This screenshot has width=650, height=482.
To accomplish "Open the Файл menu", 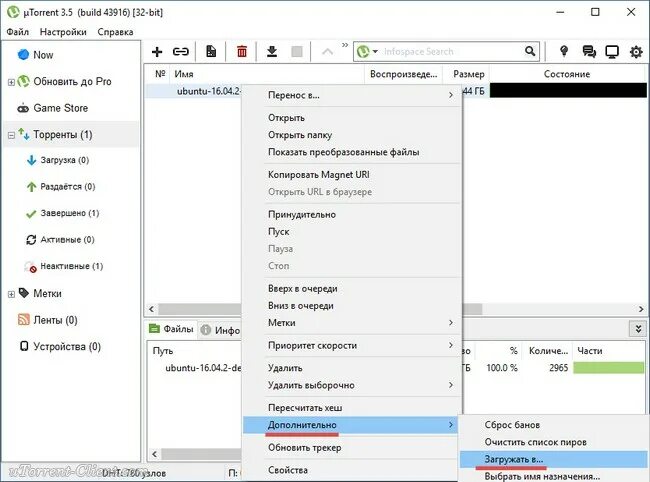I will click(x=18, y=32).
